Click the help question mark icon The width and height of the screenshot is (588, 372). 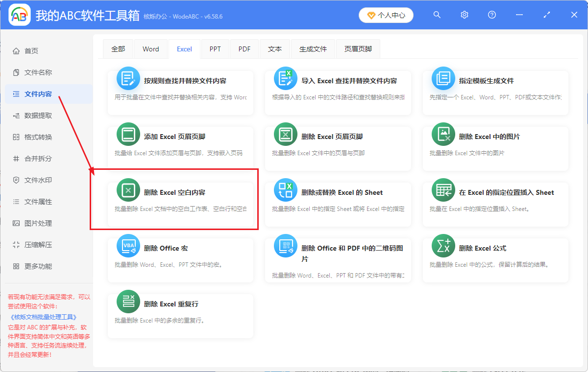pos(491,15)
